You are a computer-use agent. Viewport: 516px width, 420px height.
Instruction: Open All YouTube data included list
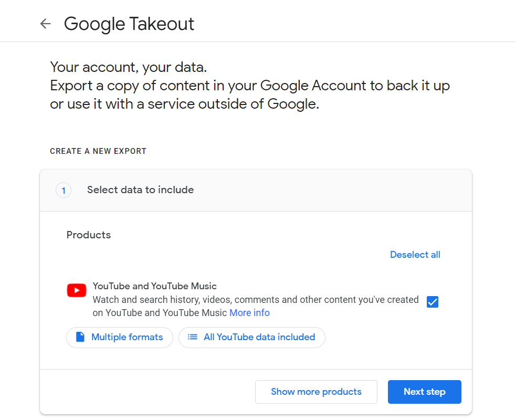[x=252, y=338]
